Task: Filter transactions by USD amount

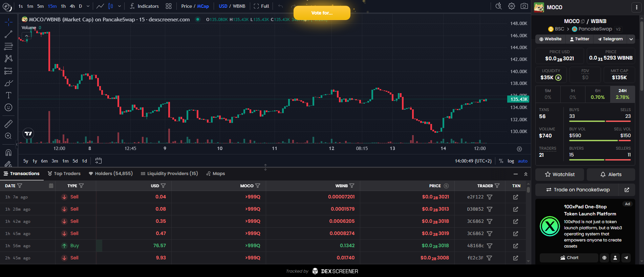Action: tap(163, 186)
